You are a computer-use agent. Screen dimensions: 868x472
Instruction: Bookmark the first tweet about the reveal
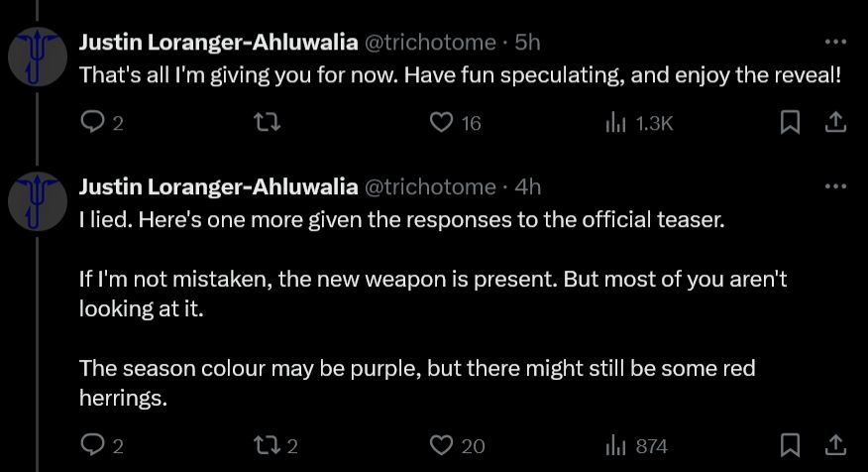790,122
